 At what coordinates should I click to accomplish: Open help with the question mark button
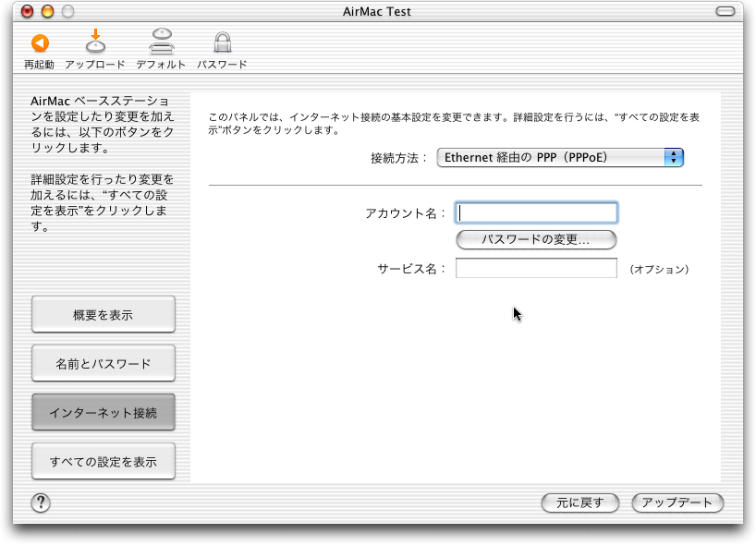[41, 503]
